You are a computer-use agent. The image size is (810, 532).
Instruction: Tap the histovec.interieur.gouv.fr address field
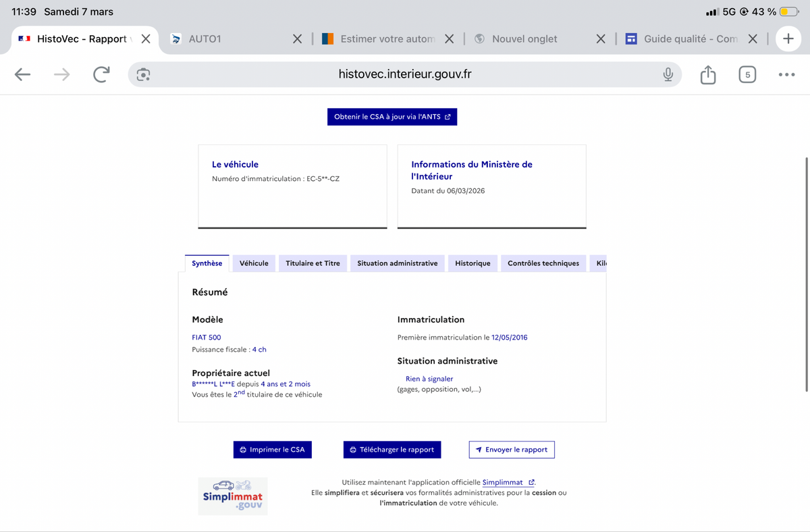pos(405,74)
